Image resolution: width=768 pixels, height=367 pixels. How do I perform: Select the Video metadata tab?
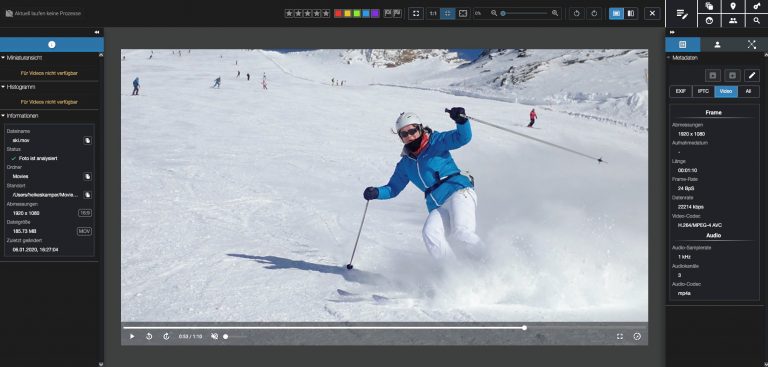pos(726,92)
